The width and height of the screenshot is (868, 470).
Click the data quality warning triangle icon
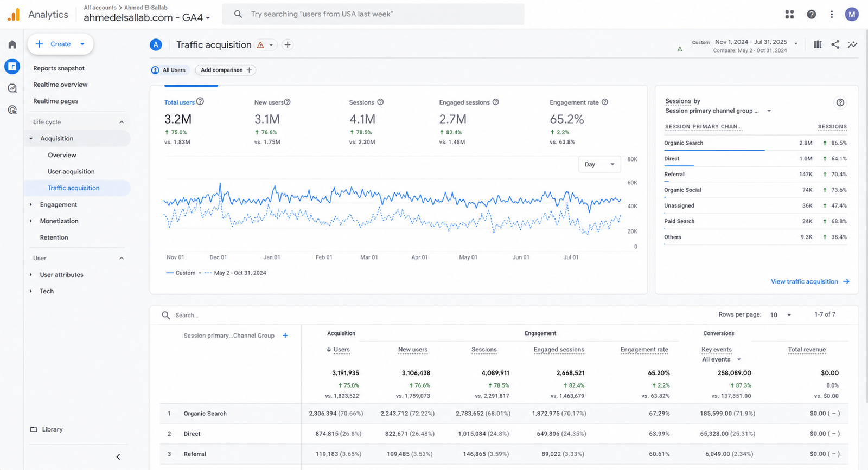[x=260, y=45]
